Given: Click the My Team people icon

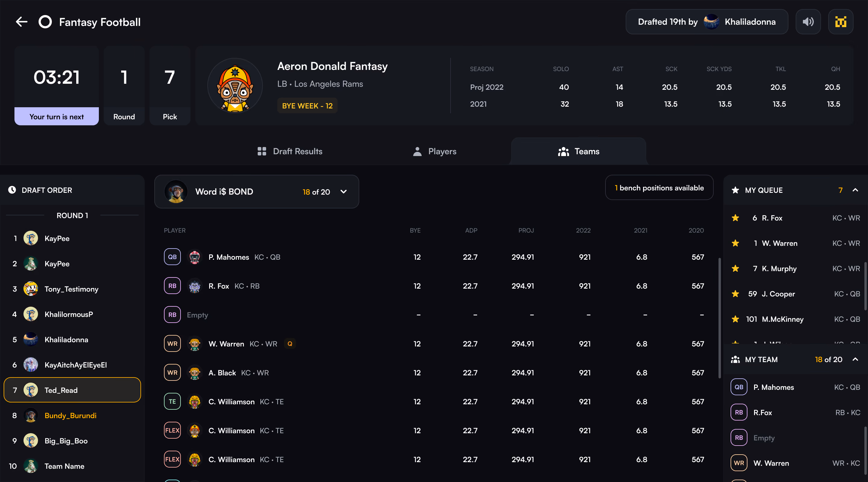Looking at the screenshot, I should coord(735,359).
